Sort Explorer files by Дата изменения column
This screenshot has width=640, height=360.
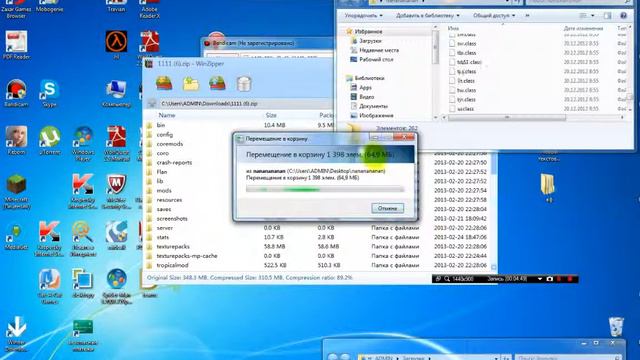point(583,28)
